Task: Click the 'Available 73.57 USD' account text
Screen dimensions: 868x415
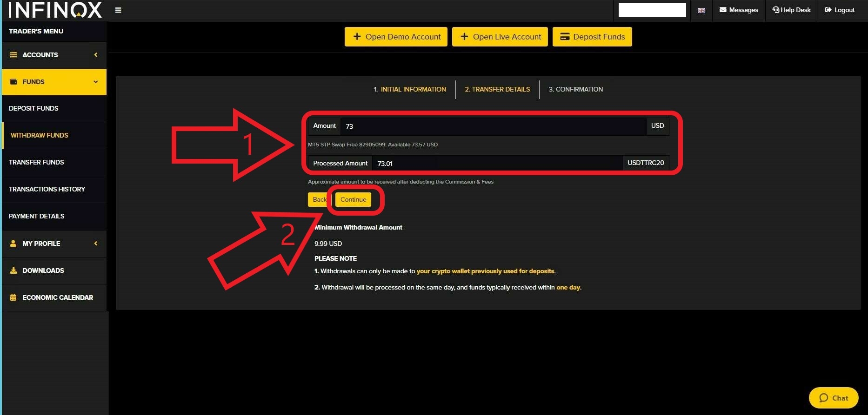Action: (413, 145)
